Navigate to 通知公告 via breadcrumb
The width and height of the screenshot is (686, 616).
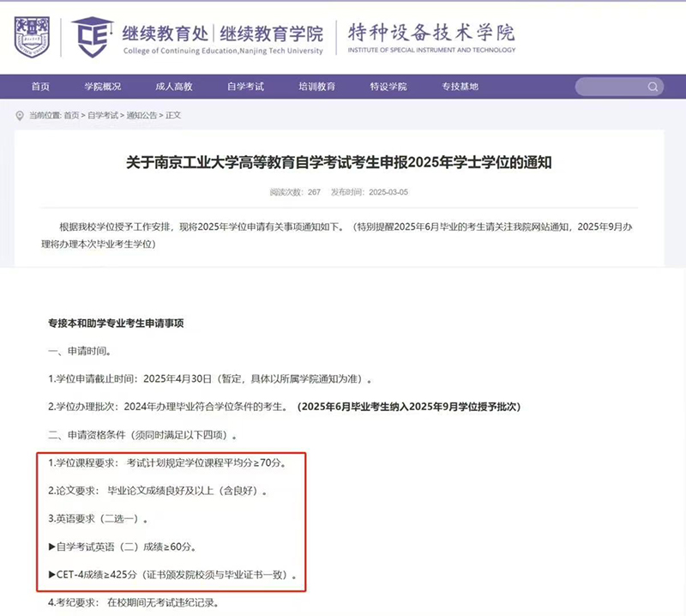[x=141, y=115]
